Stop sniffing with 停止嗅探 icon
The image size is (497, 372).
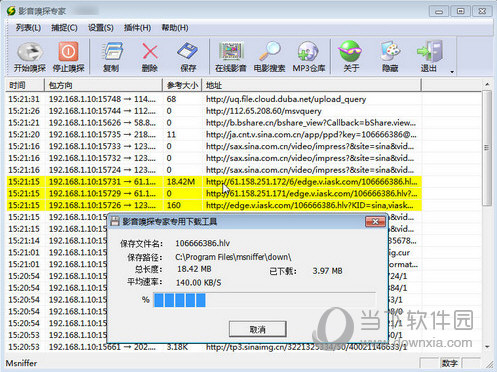[68, 57]
